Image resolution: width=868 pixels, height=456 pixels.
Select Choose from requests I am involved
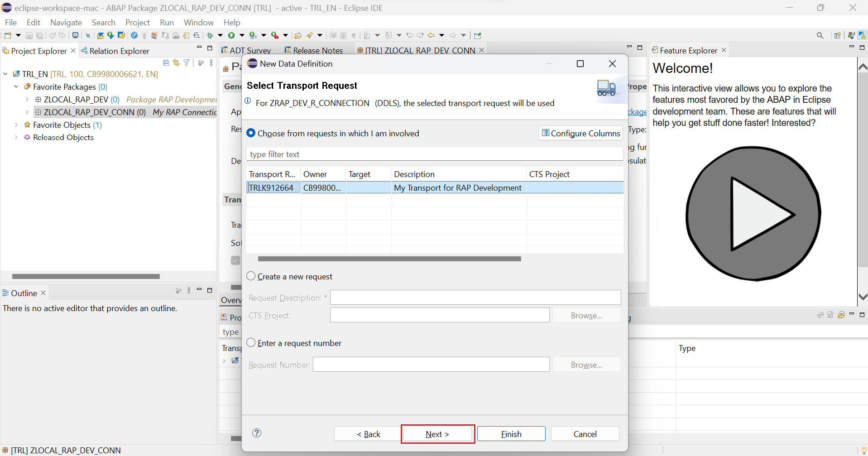pos(251,133)
